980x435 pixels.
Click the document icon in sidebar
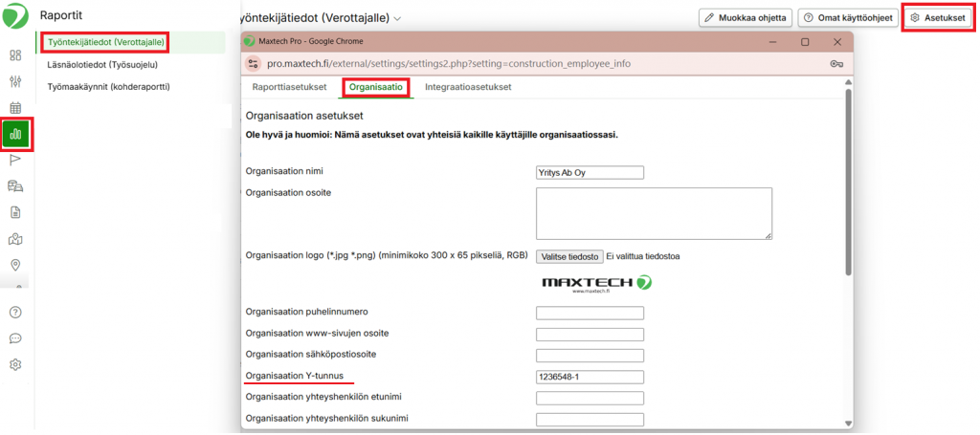[15, 212]
